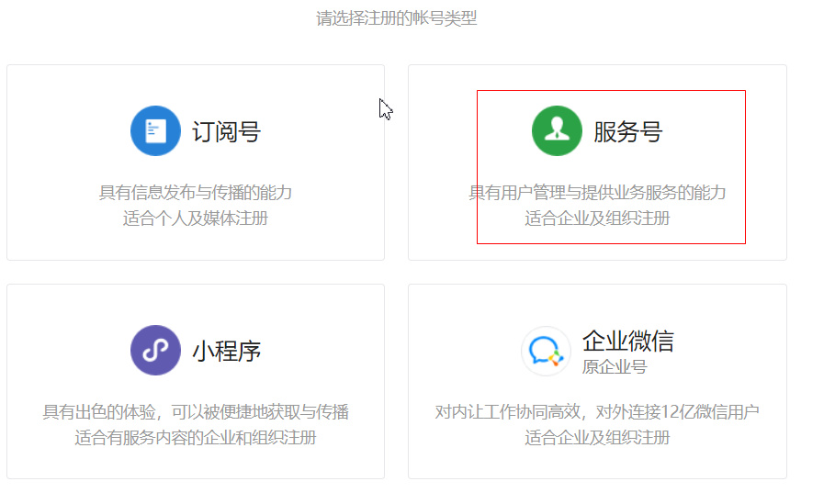835x504 pixels.
Task: Click the blue 订阅号 document icon
Action: 155,131
